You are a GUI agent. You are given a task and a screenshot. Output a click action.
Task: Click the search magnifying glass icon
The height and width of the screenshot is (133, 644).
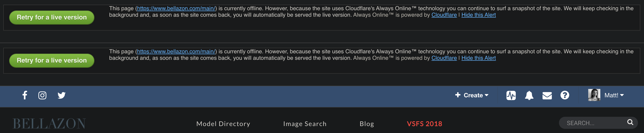(630, 122)
